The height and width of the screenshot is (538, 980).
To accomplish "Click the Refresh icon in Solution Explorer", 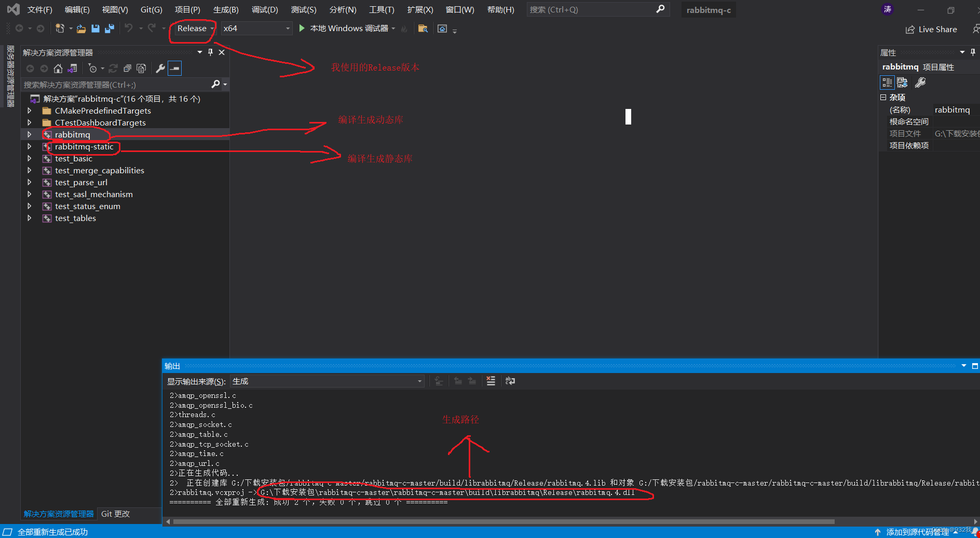I will [x=113, y=68].
